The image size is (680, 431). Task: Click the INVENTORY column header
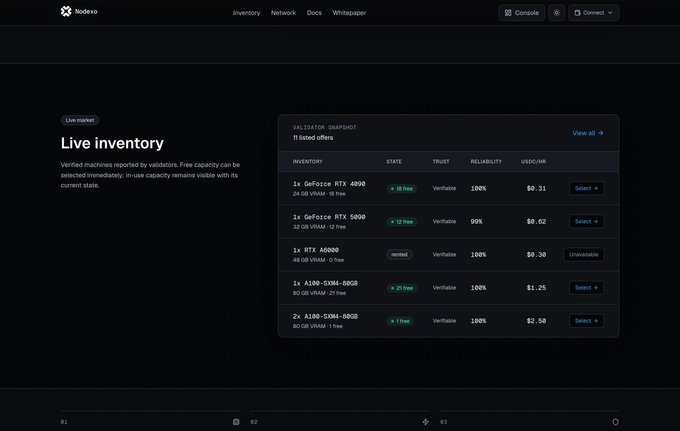pyautogui.click(x=307, y=161)
